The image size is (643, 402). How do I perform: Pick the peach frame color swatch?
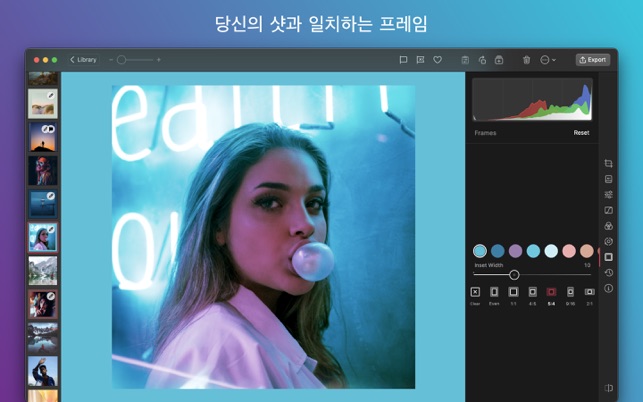(x=587, y=251)
